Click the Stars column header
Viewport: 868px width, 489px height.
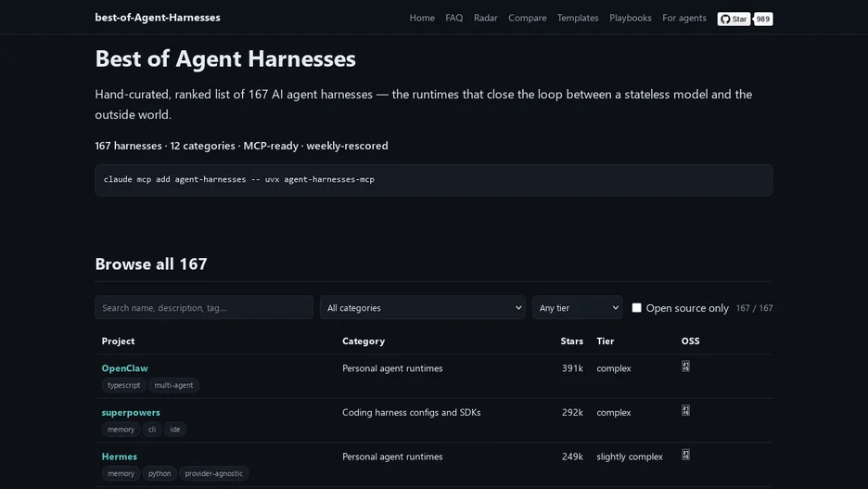click(571, 341)
